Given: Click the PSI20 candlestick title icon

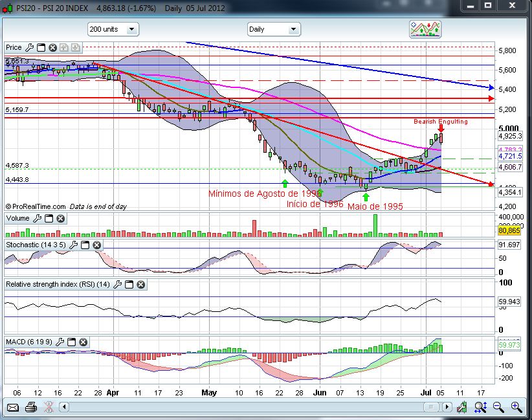Looking at the screenshot, I should pos(8,8).
